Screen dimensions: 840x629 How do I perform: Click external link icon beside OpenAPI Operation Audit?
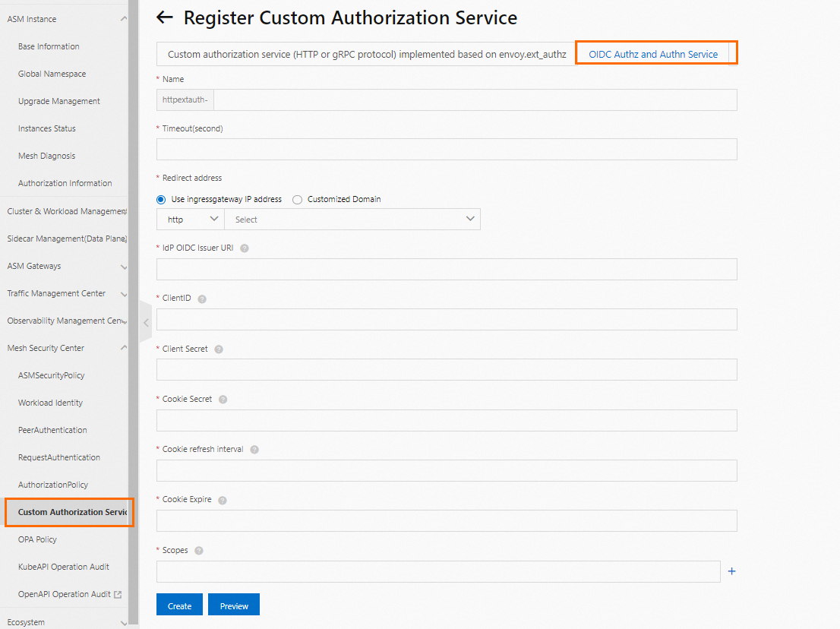click(118, 594)
